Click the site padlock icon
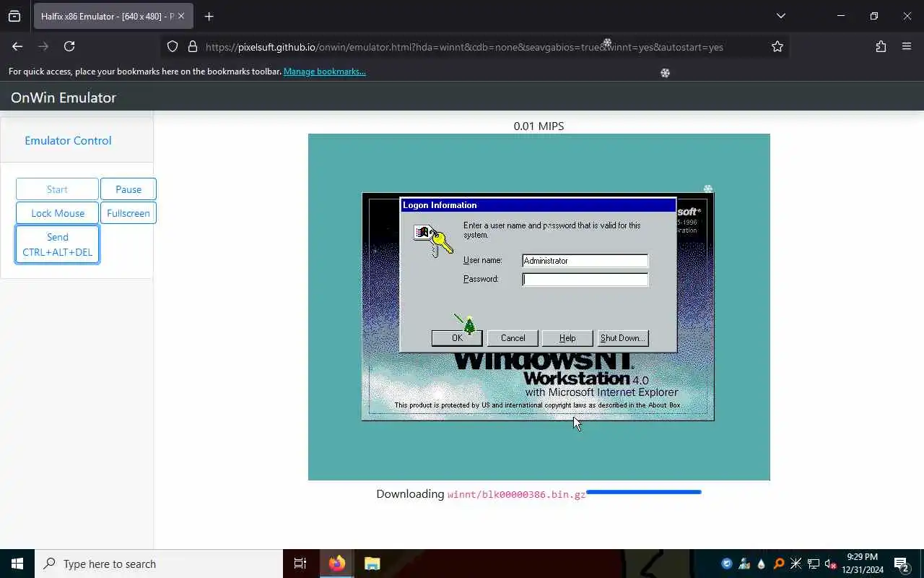This screenshot has width=924, height=578. point(192,46)
